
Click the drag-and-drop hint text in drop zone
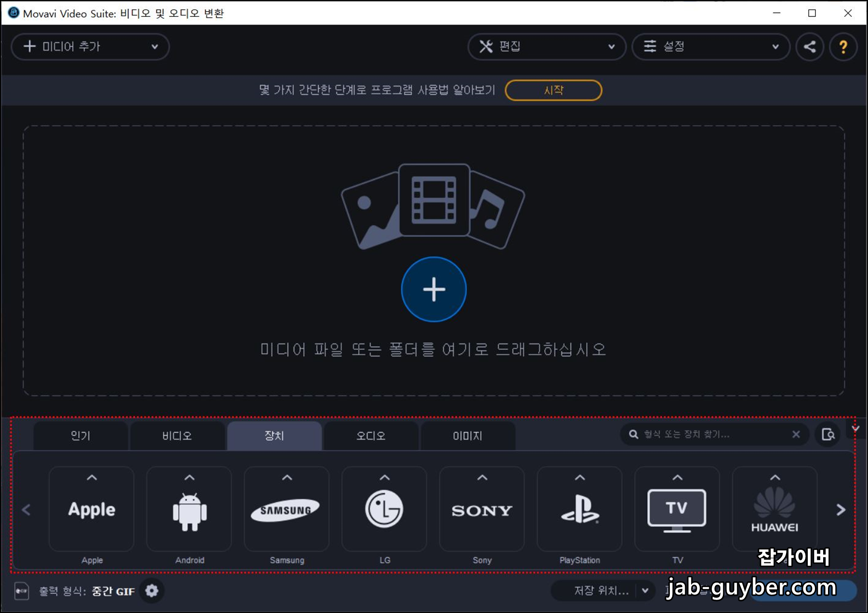pyautogui.click(x=433, y=349)
